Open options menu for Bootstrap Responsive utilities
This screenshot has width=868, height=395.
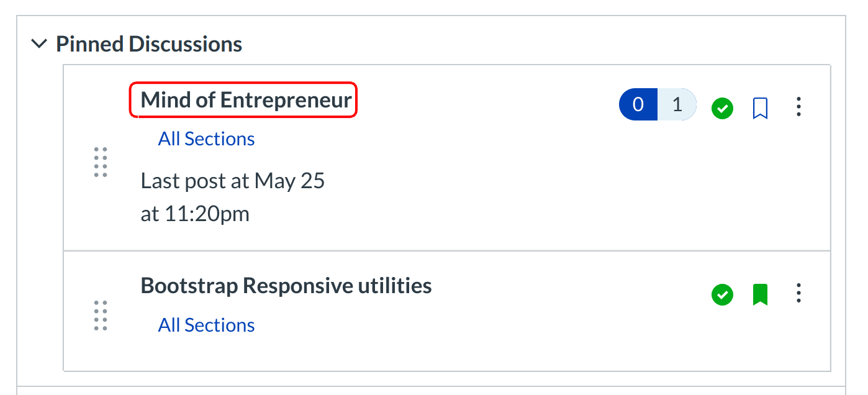pos(798,294)
